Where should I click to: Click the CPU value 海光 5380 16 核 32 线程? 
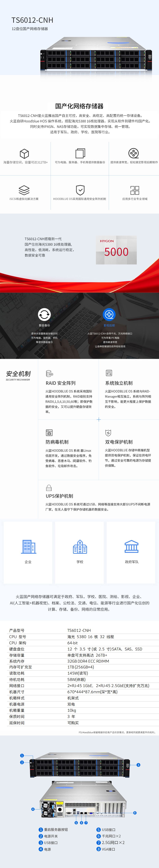(x=91, y=637)
